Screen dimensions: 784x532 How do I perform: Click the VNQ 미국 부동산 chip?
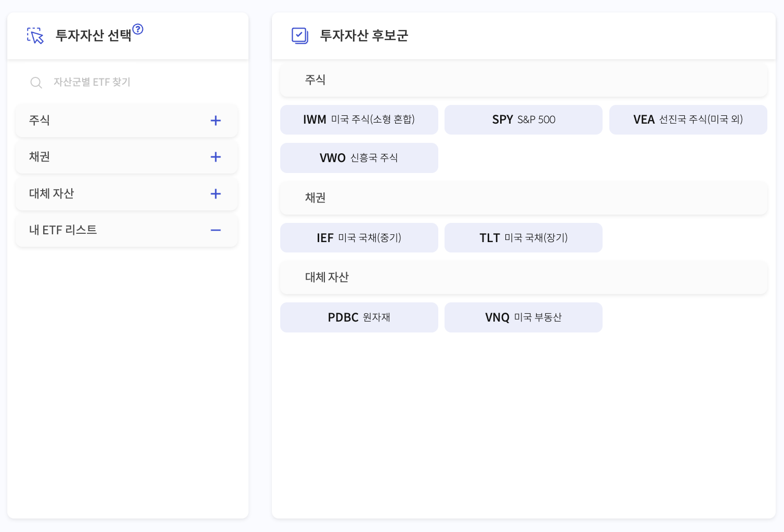[524, 317]
